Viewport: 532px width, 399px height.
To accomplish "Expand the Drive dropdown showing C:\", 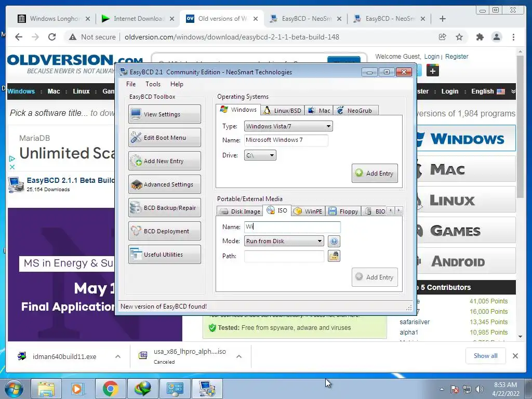I will (x=260, y=155).
